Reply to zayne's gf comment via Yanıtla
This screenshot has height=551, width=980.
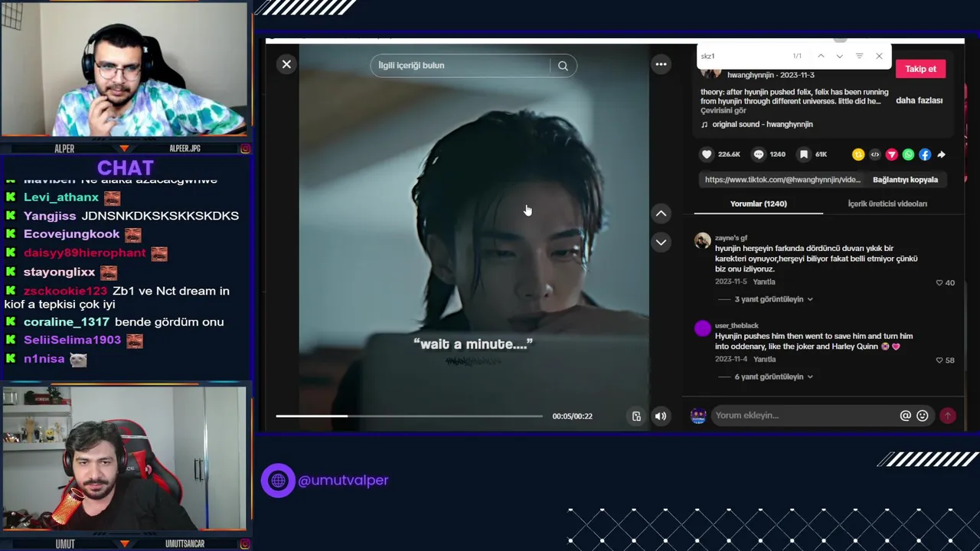click(x=764, y=282)
